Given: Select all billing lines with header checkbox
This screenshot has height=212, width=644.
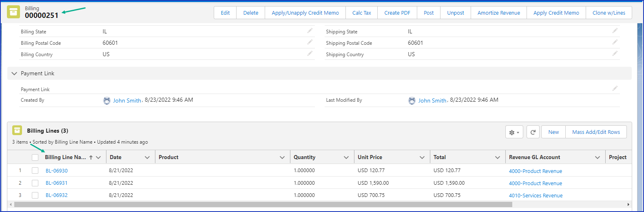Looking at the screenshot, I should (x=35, y=157).
